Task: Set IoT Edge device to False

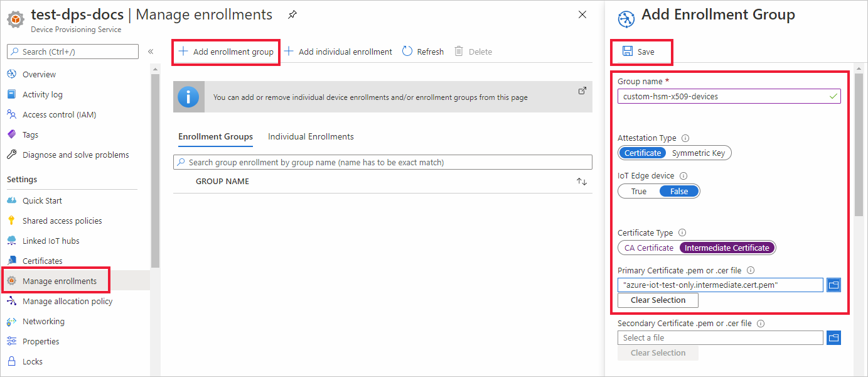Action: 679,191
